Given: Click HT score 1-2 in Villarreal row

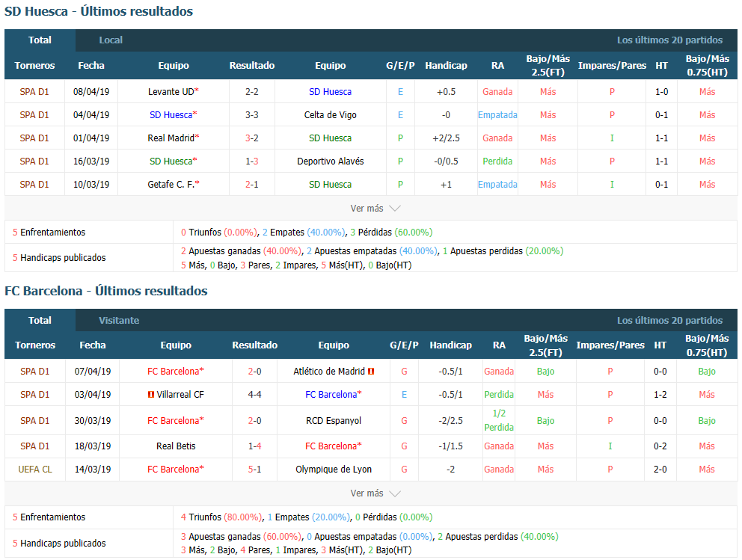Looking at the screenshot, I should point(660,395).
